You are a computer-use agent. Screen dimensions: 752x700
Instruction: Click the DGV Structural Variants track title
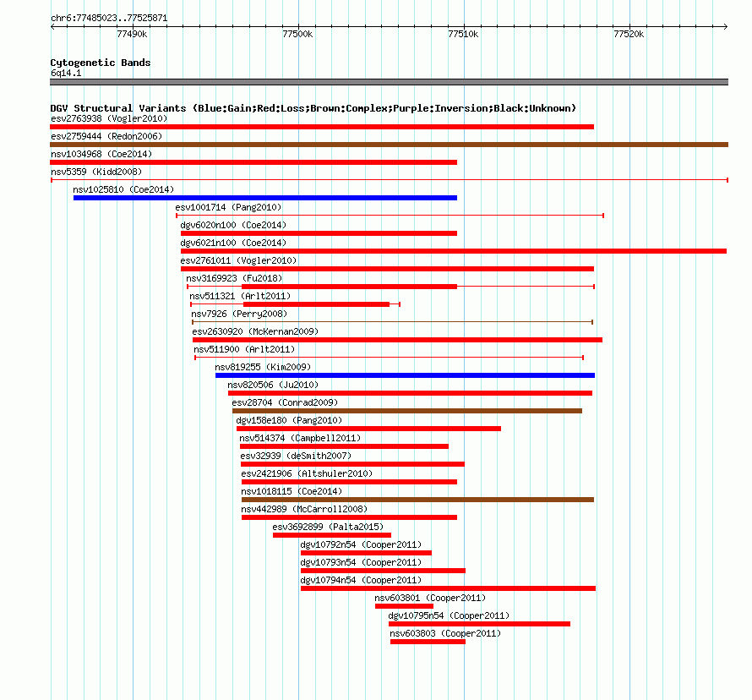[x=313, y=108]
